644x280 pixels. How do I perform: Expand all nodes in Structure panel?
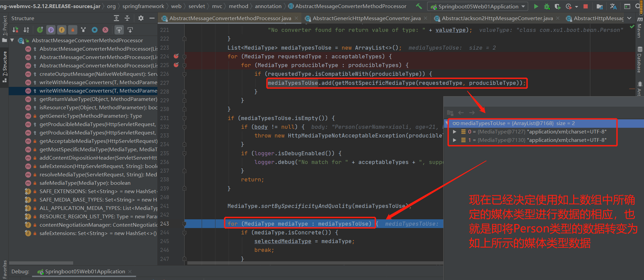pyautogui.click(x=116, y=18)
